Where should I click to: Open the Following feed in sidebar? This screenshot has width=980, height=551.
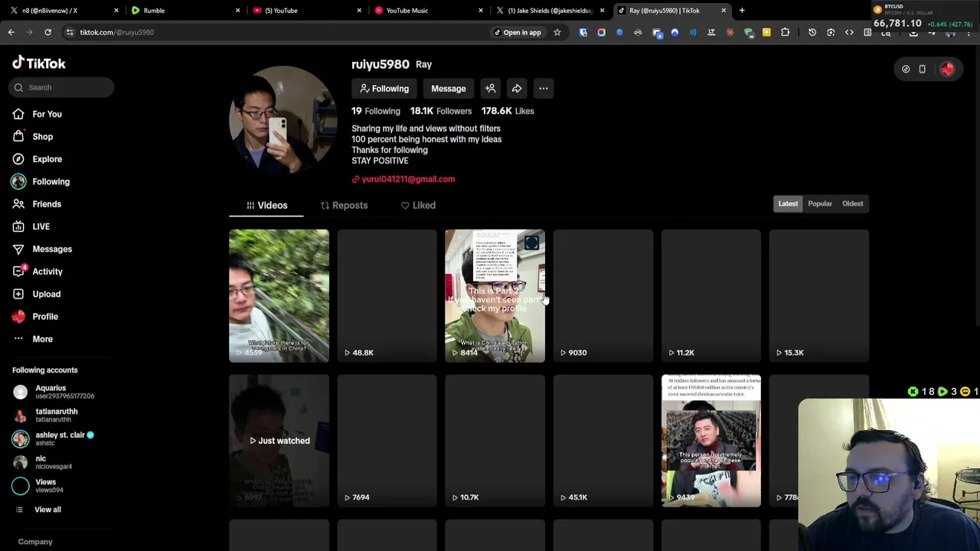pyautogui.click(x=51, y=181)
